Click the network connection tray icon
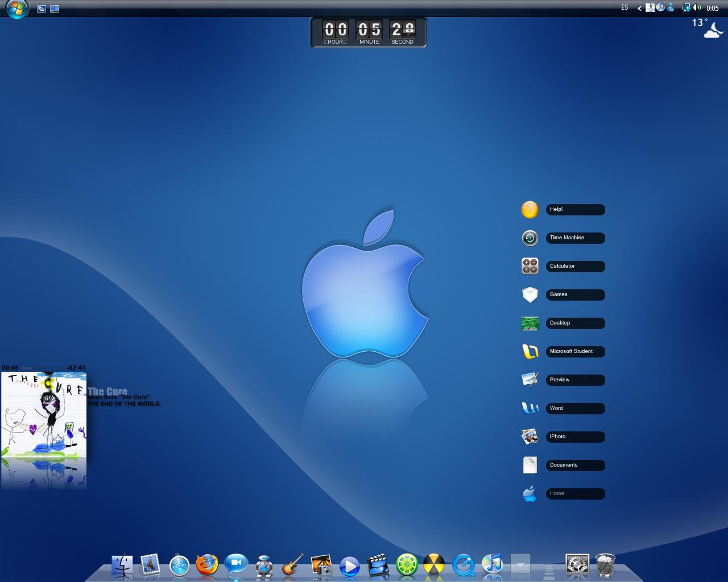This screenshot has width=728, height=582. (x=686, y=8)
